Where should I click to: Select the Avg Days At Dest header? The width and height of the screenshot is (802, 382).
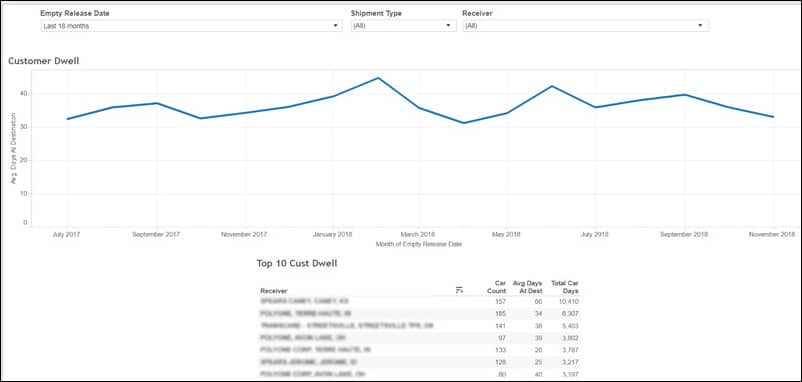527,287
